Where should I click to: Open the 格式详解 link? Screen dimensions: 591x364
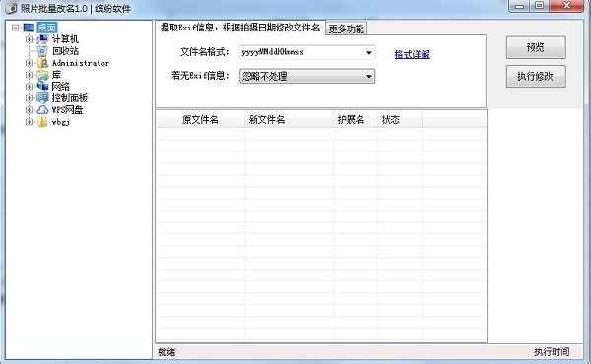412,54
